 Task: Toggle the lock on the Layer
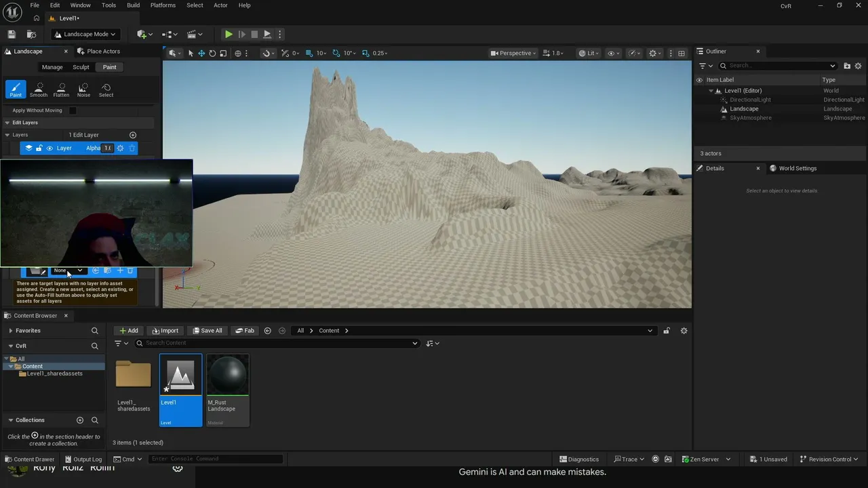click(x=39, y=148)
